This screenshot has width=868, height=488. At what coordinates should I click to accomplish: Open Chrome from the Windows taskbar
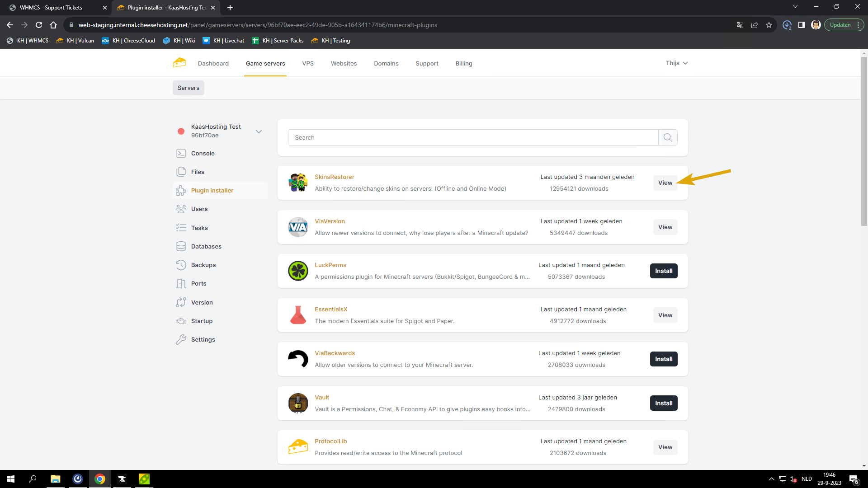tap(100, 479)
